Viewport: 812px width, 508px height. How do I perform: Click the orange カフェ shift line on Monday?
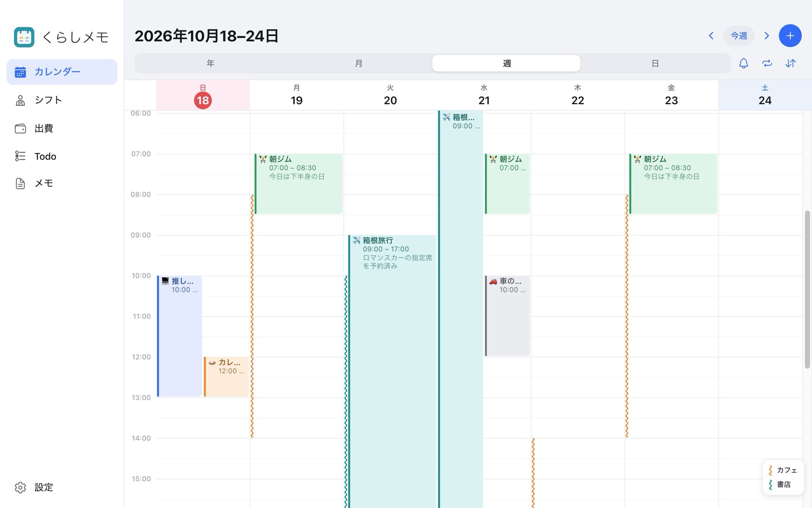coord(252,316)
